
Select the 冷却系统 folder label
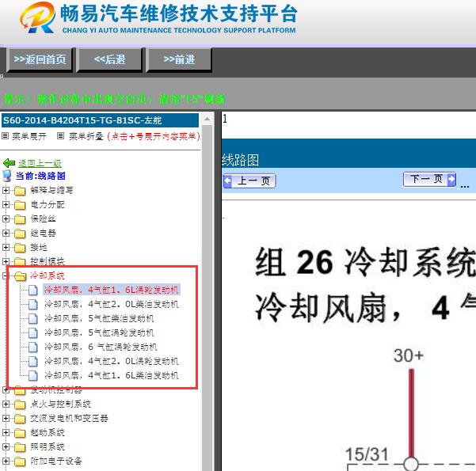pyautogui.click(x=48, y=275)
